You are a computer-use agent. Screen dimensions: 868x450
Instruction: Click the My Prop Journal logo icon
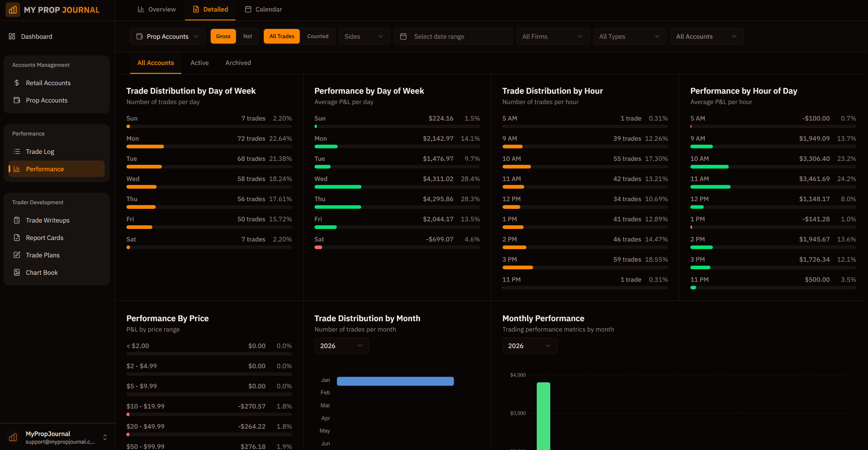(13, 9)
